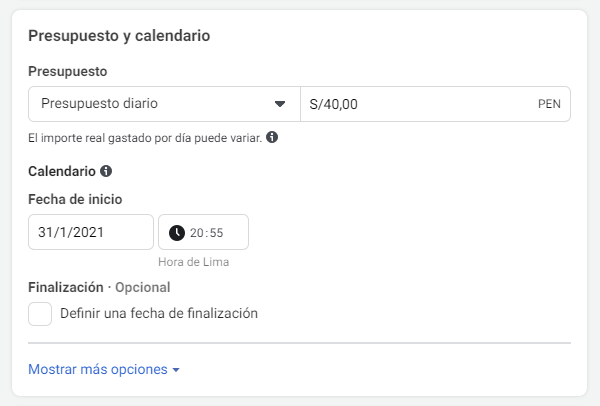Click the small arrow after Mostrar más opciones
The width and height of the screenshot is (600, 406).
click(176, 370)
